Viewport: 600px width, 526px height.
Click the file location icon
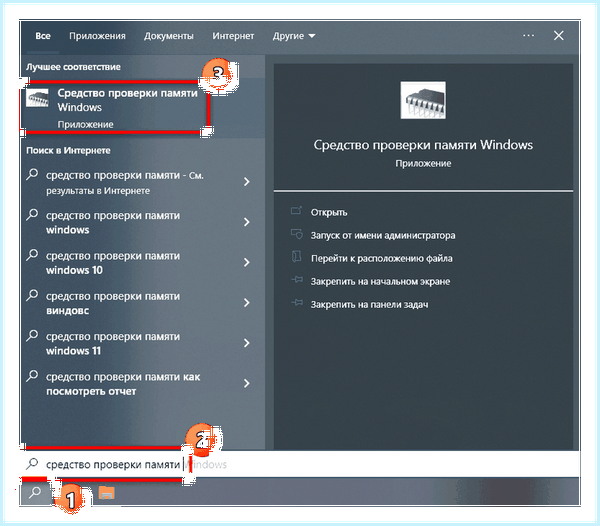pyautogui.click(x=297, y=257)
